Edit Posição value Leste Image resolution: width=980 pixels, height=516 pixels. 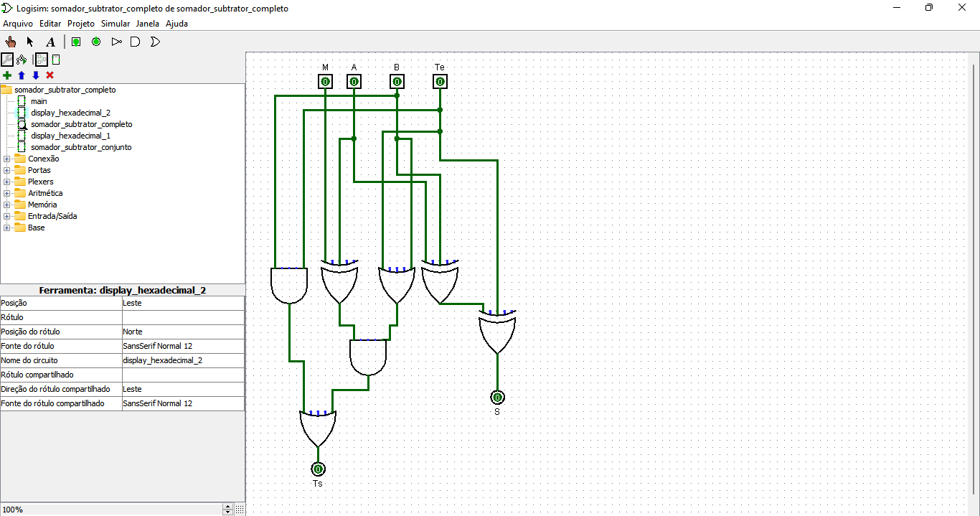click(183, 303)
